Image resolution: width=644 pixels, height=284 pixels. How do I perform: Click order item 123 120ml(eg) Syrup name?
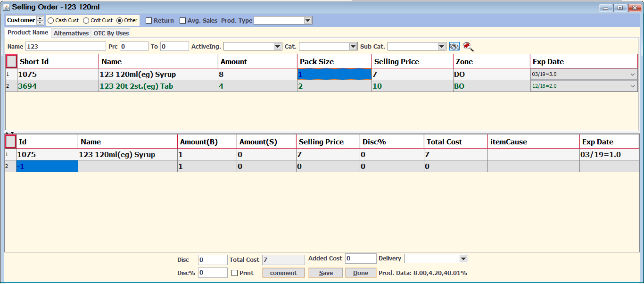128,154
